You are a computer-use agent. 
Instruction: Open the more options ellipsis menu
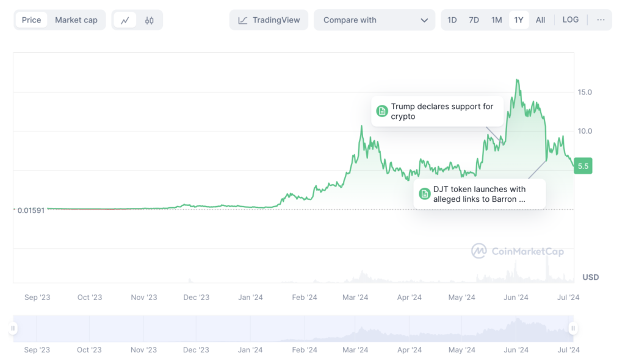click(601, 20)
